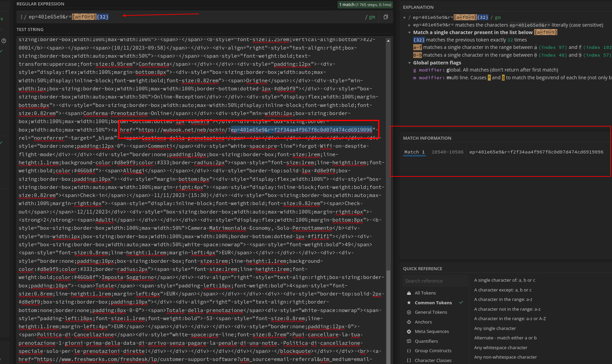Collapse the root regex explanation tree
This screenshot has width=612, height=364.
tap(404, 18)
